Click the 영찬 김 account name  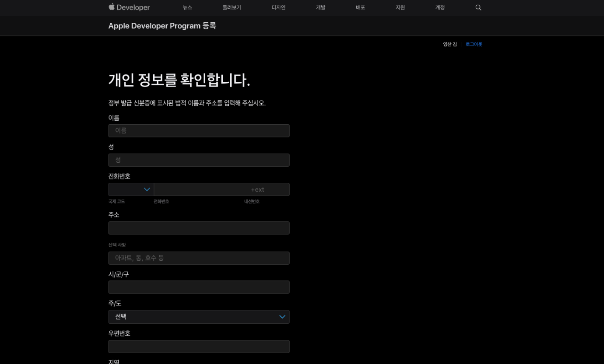pos(450,44)
